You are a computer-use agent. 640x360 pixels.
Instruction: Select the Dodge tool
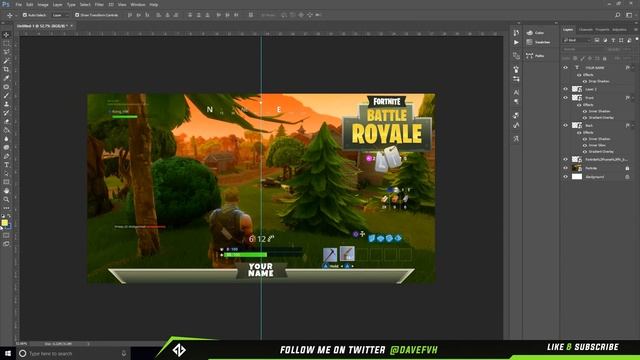[6, 147]
